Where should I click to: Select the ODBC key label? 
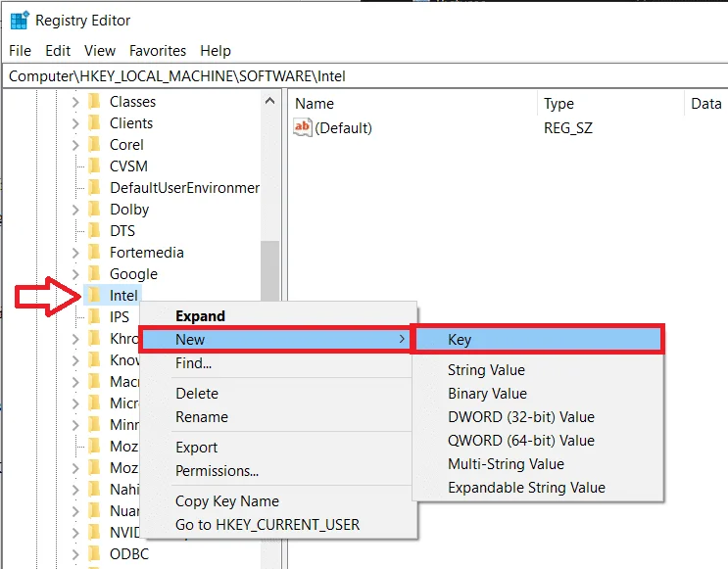tap(129, 553)
